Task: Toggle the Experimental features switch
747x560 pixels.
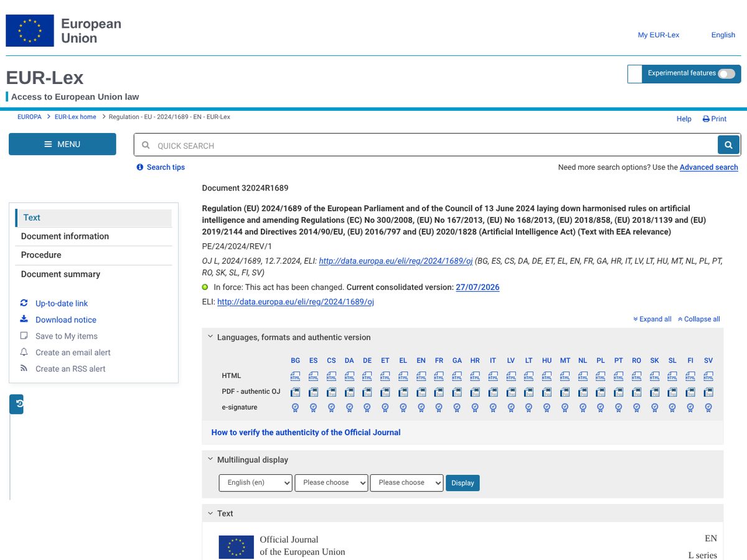Action: tap(726, 73)
